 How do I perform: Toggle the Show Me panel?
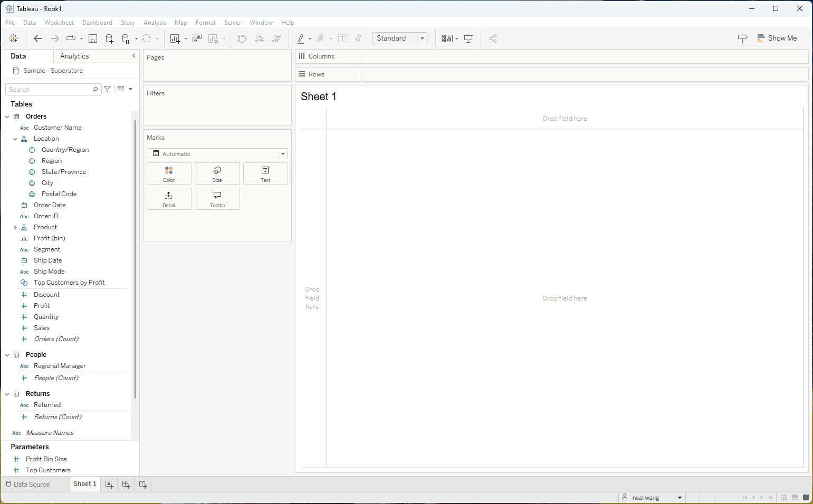click(x=777, y=38)
